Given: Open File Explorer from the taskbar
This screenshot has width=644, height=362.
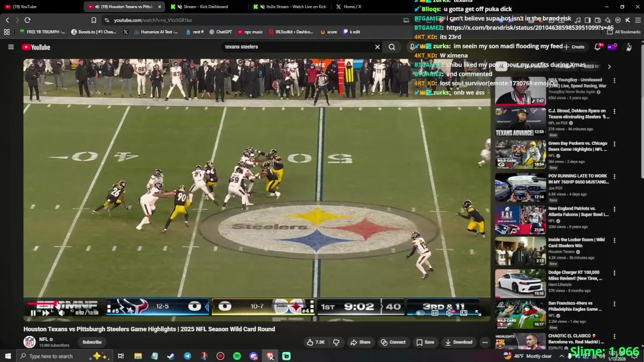Looking at the screenshot, I should (138, 356).
